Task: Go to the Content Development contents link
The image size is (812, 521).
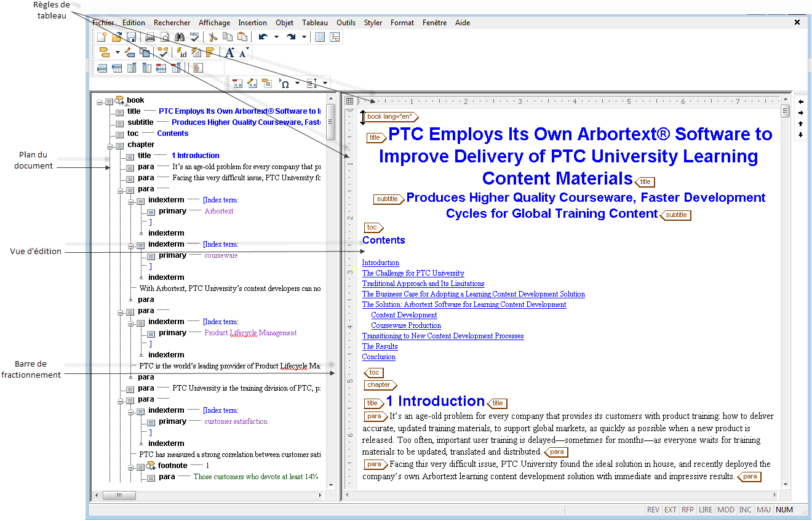Action: click(x=404, y=315)
